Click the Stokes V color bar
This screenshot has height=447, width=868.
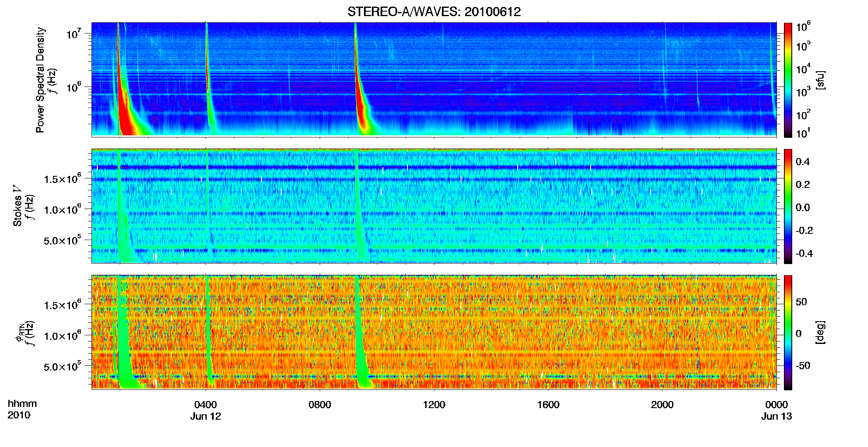pos(788,206)
